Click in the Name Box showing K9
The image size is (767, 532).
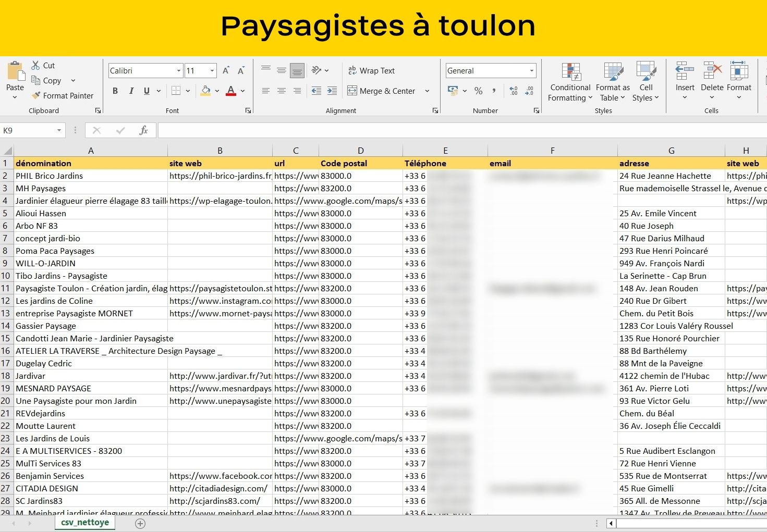pyautogui.click(x=29, y=130)
